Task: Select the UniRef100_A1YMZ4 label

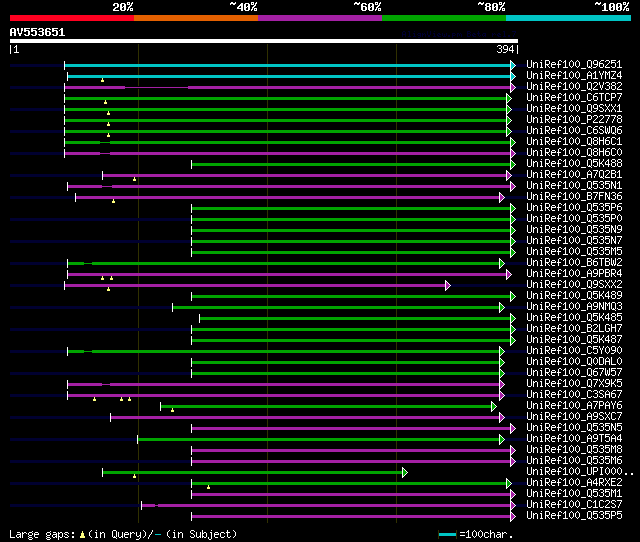Action: point(574,76)
